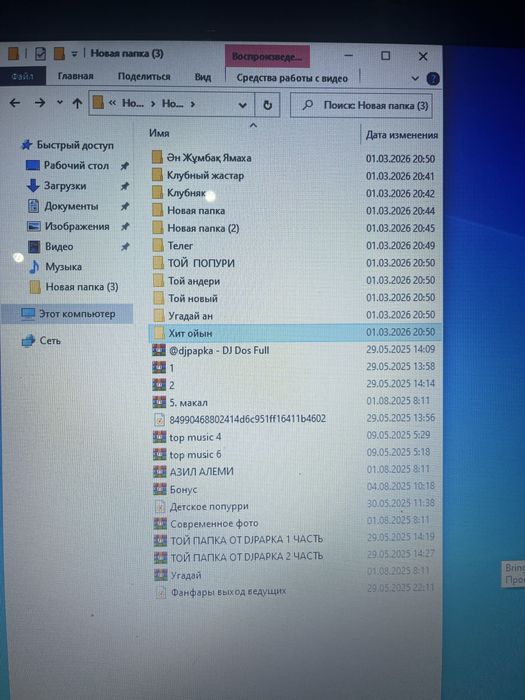Select ТОЙ ПАПКА ОТ DJPAPKA 2 ЧАСТЬ
The image size is (525, 700).
[x=246, y=557]
